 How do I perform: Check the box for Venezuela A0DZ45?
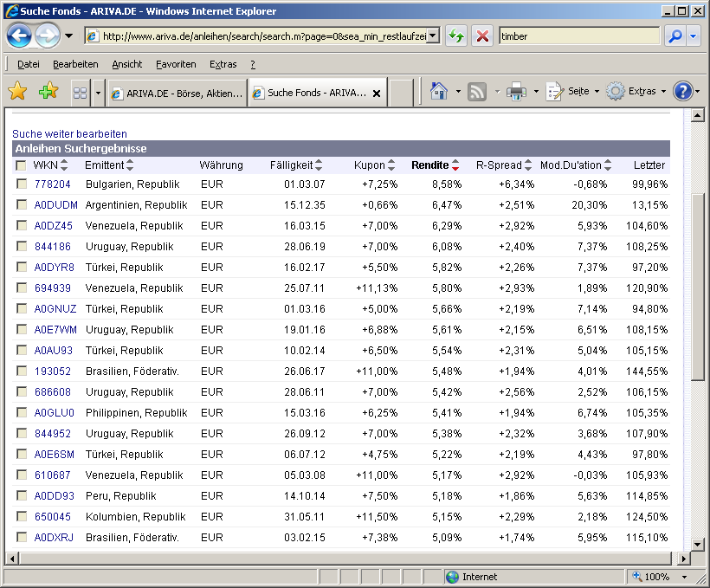22,225
